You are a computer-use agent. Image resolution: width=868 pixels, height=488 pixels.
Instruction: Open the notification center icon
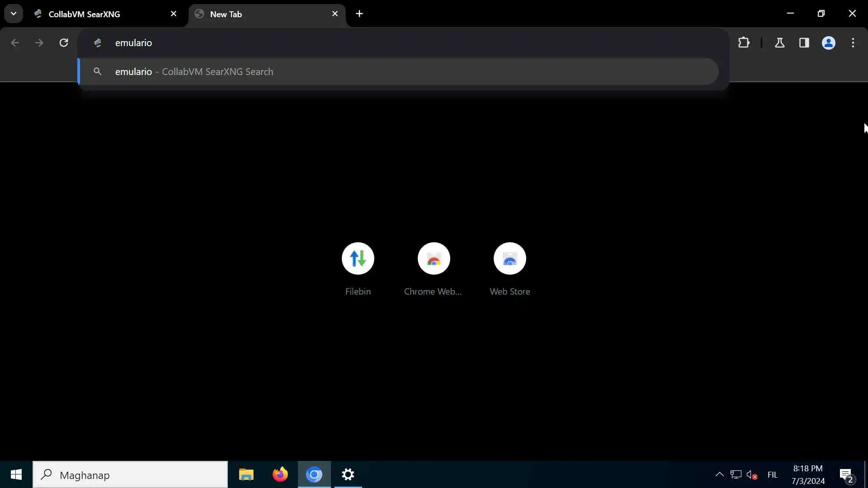click(x=846, y=475)
